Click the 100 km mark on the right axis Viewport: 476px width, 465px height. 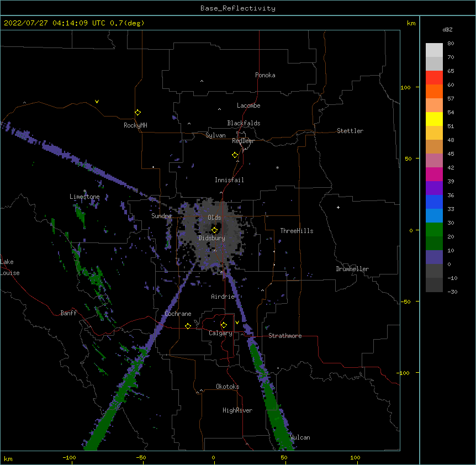click(x=405, y=87)
